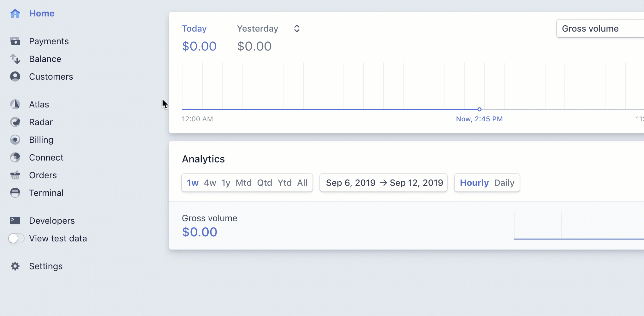This screenshot has height=316, width=644.
Task: Click the Radar icon in sidebar
Action: (15, 122)
